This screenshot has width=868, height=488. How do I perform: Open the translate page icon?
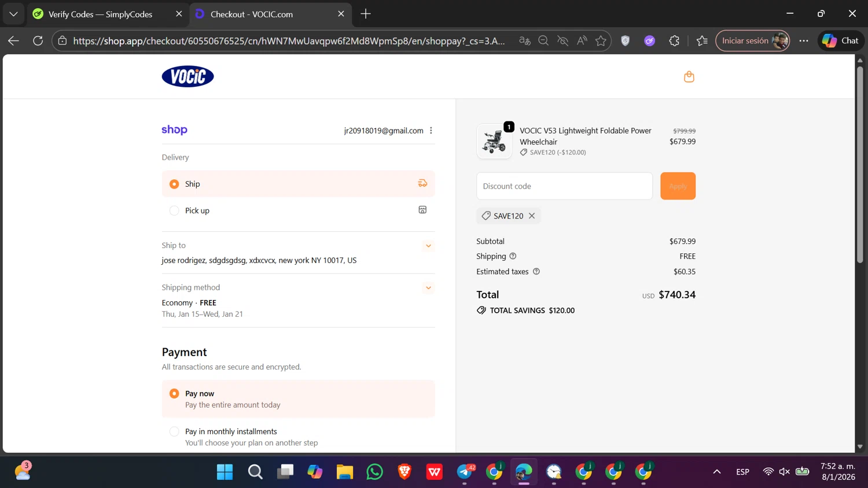click(525, 40)
